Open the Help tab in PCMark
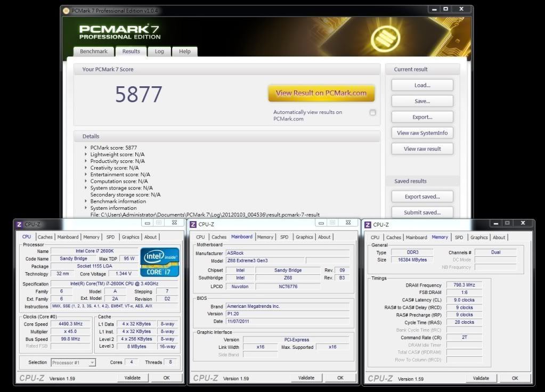The image size is (545, 392). click(184, 52)
